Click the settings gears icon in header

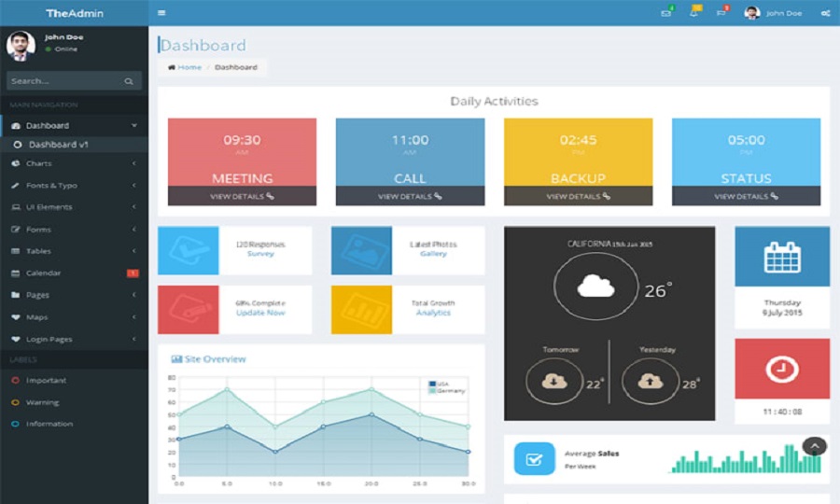click(825, 13)
